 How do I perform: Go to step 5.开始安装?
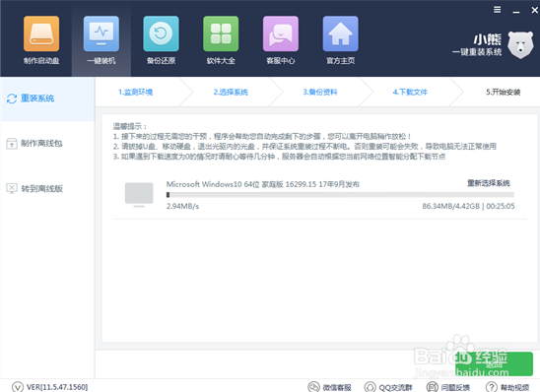pos(504,93)
